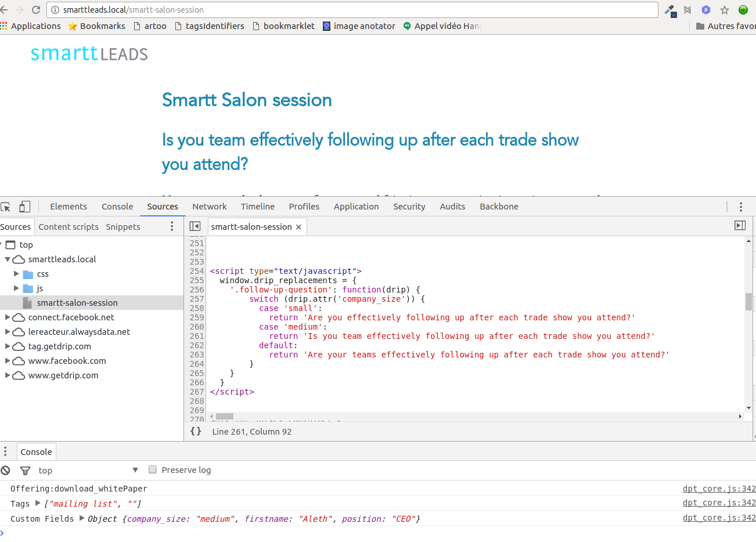Open the Apps grid icon in the bookmarks bar

(3, 26)
